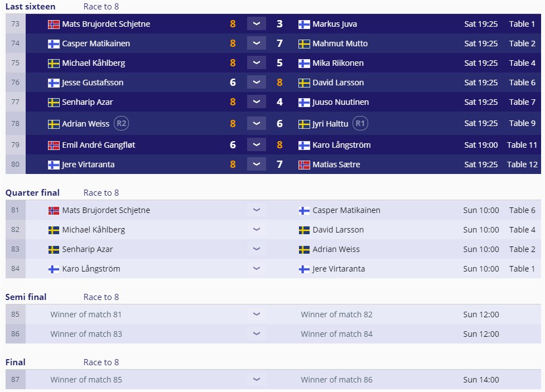Expand semi final match 85 chevron
The height and width of the screenshot is (392, 545).
pos(256,314)
